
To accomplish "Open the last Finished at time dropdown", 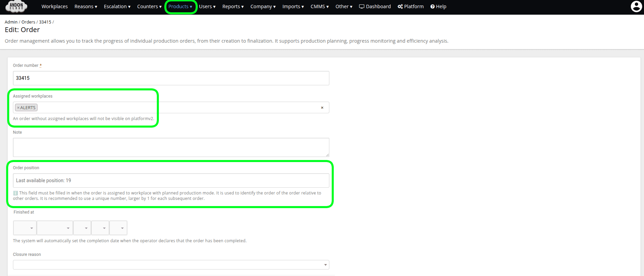I will click(118, 228).
